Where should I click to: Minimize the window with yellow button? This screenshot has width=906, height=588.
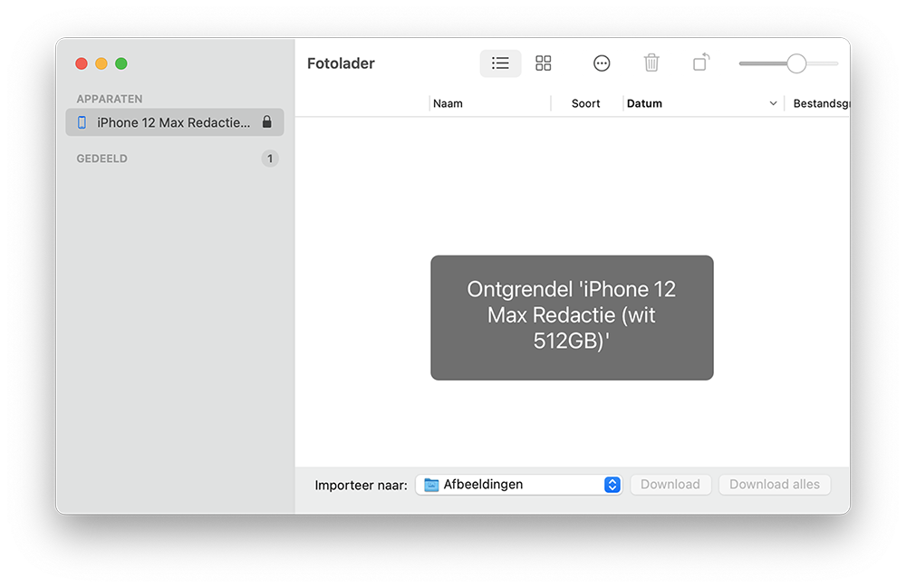click(x=101, y=63)
